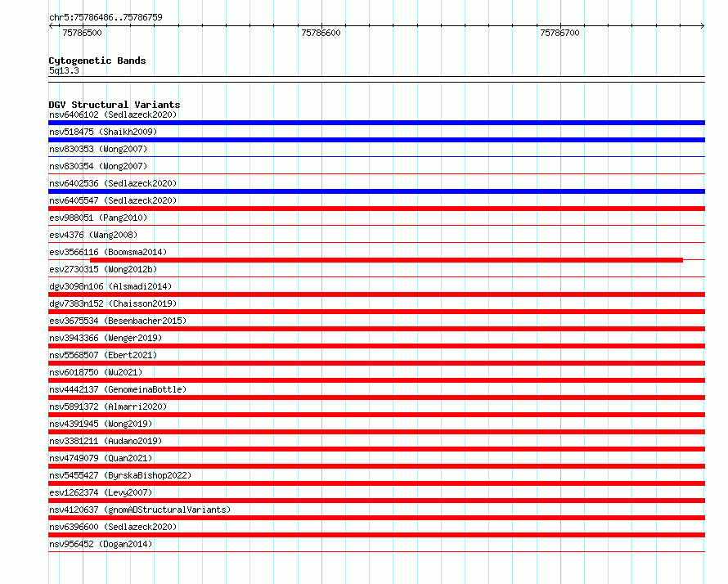This screenshot has height=584, width=728.
Task: Click the blue bar of nsv518475
Action: (376, 140)
